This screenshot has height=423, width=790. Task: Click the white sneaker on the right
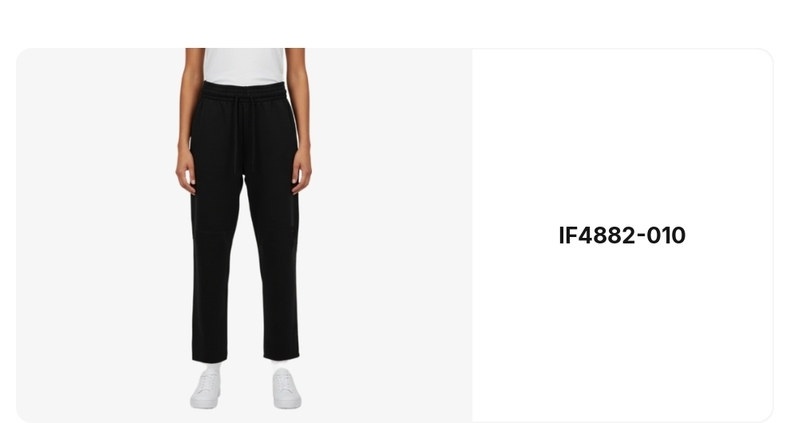[x=287, y=388]
